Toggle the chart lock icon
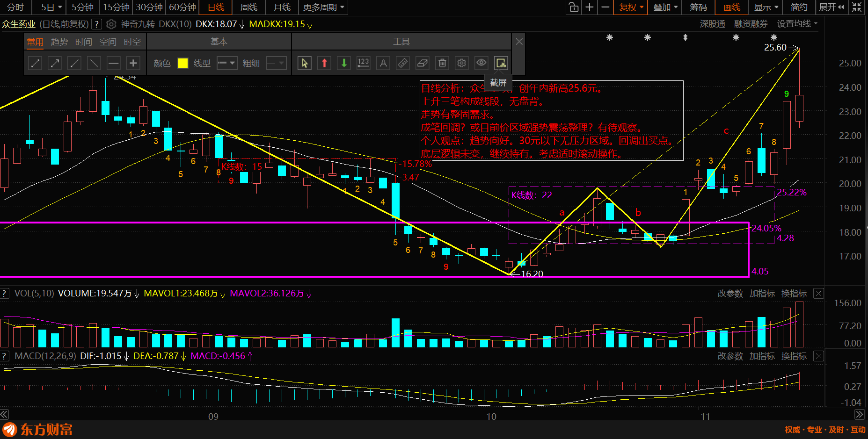The width and height of the screenshot is (868, 439). pos(574,7)
